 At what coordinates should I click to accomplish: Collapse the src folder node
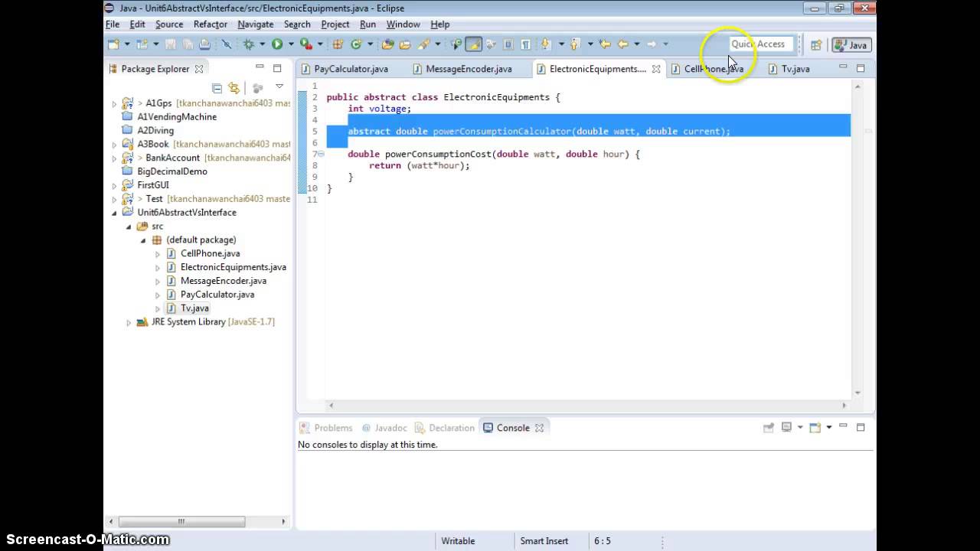pyautogui.click(x=129, y=227)
